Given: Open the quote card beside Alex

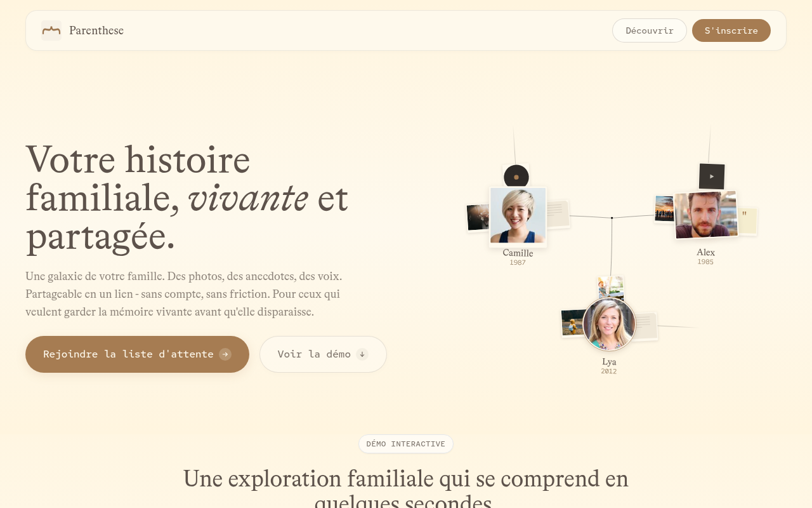Looking at the screenshot, I should (x=747, y=221).
